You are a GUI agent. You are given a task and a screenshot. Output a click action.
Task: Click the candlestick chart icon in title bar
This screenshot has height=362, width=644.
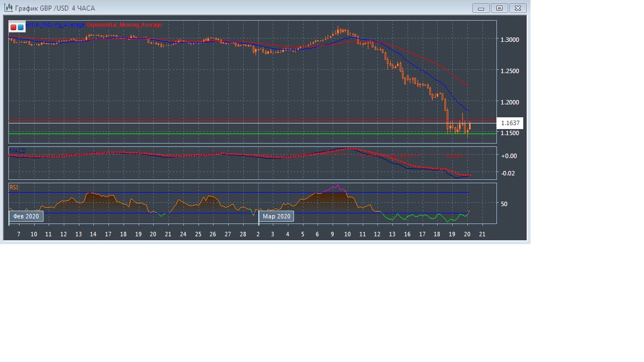9,8
